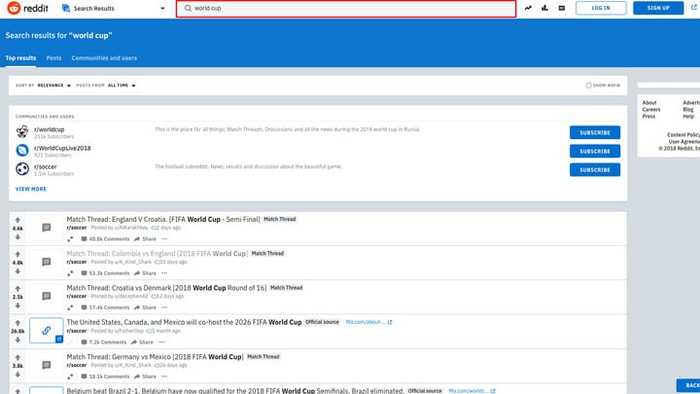Downvote the Croatia vs Denmark match thread

pyautogui.click(x=18, y=306)
